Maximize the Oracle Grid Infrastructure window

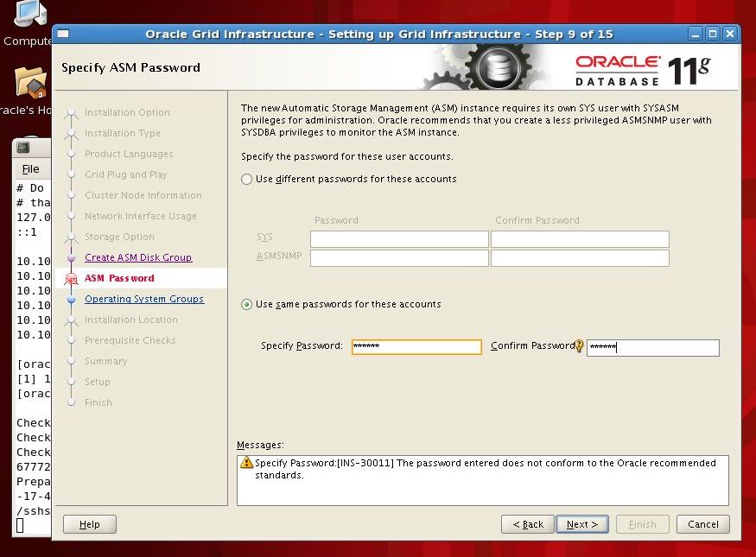point(713,34)
